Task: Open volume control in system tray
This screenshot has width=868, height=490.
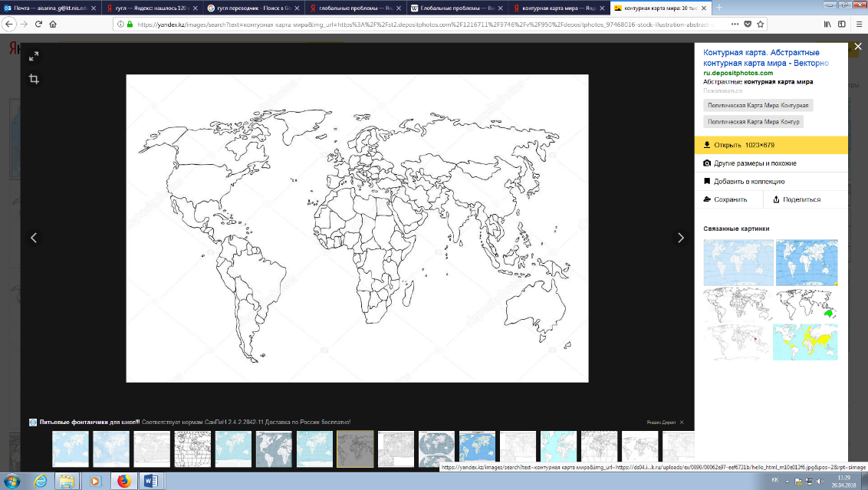Action: [820, 482]
